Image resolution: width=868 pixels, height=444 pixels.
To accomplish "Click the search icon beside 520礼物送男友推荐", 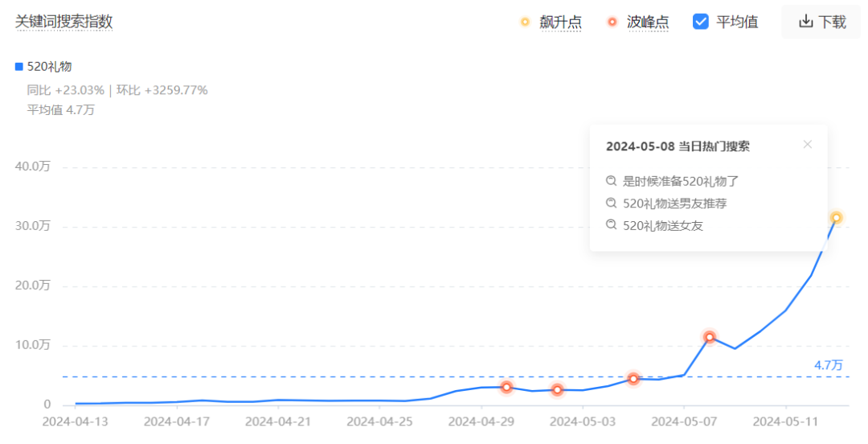I will coord(612,203).
